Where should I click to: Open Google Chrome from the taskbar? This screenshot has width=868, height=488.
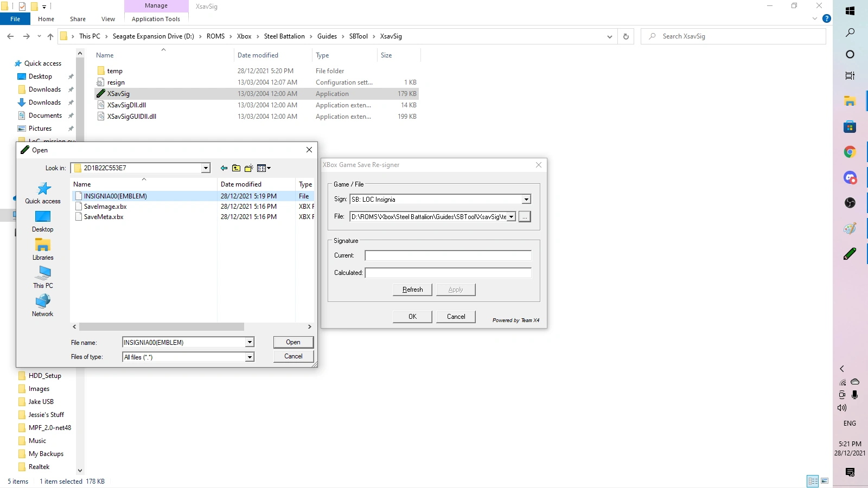coord(850,152)
